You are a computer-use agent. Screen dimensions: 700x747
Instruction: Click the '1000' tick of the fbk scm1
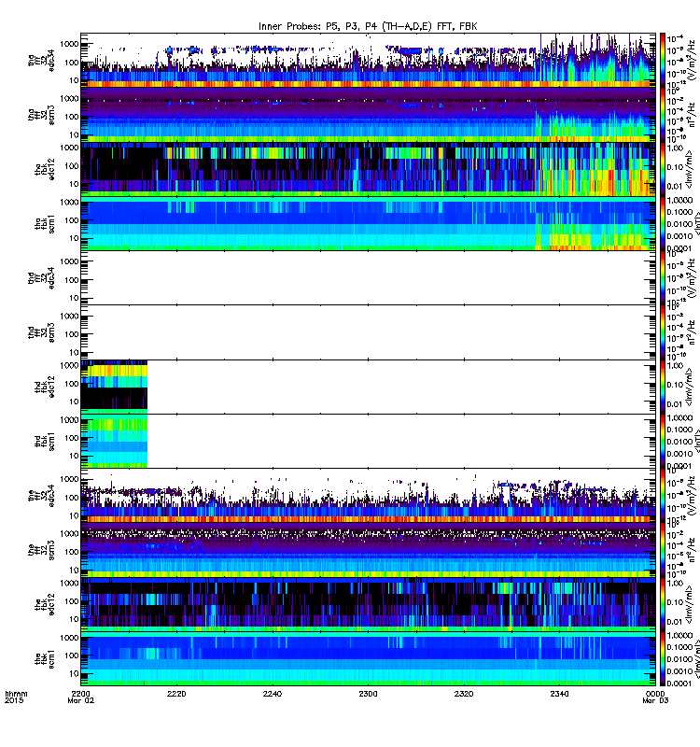[69, 638]
